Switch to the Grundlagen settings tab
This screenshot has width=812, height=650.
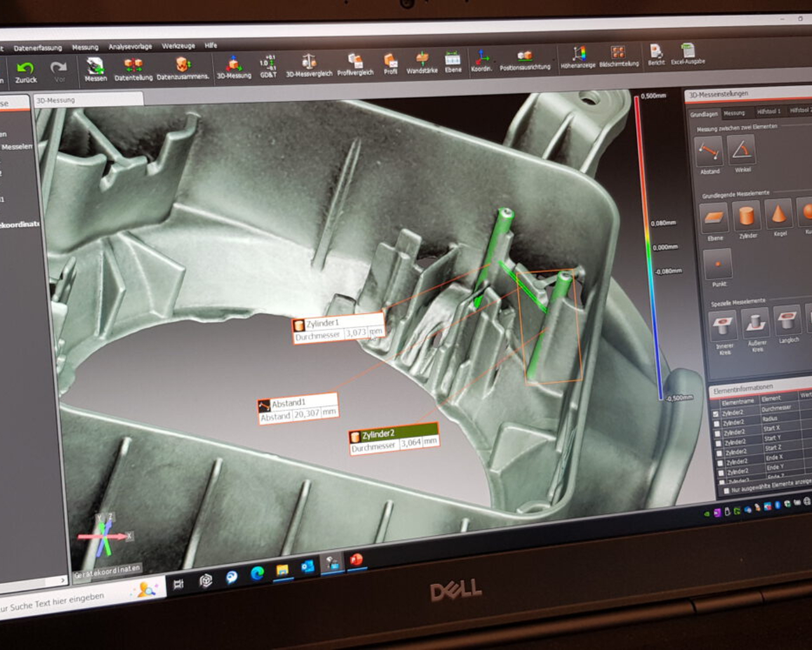tap(704, 114)
